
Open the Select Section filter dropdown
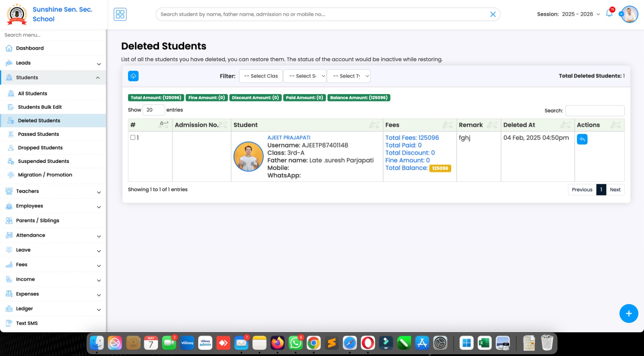pos(305,76)
